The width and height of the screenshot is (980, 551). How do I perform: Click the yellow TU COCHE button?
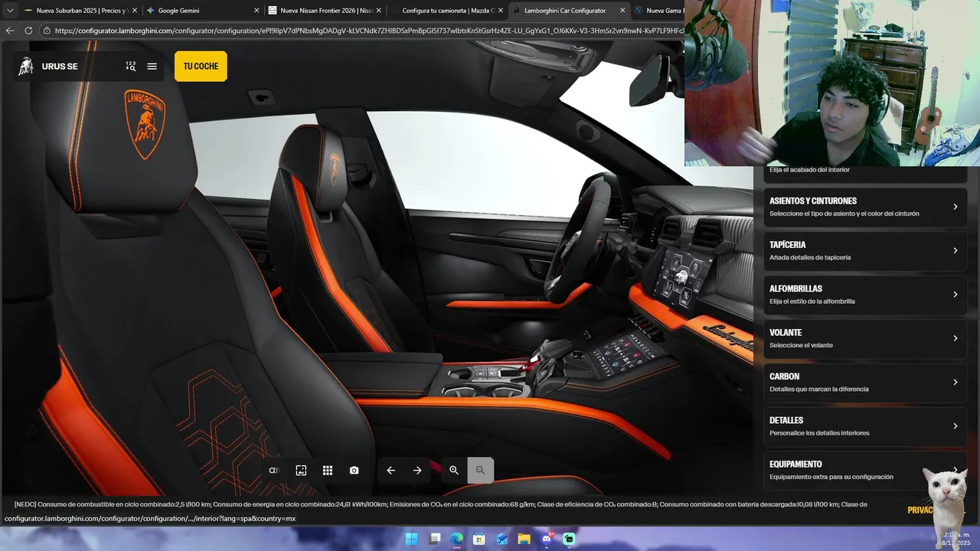pyautogui.click(x=201, y=67)
